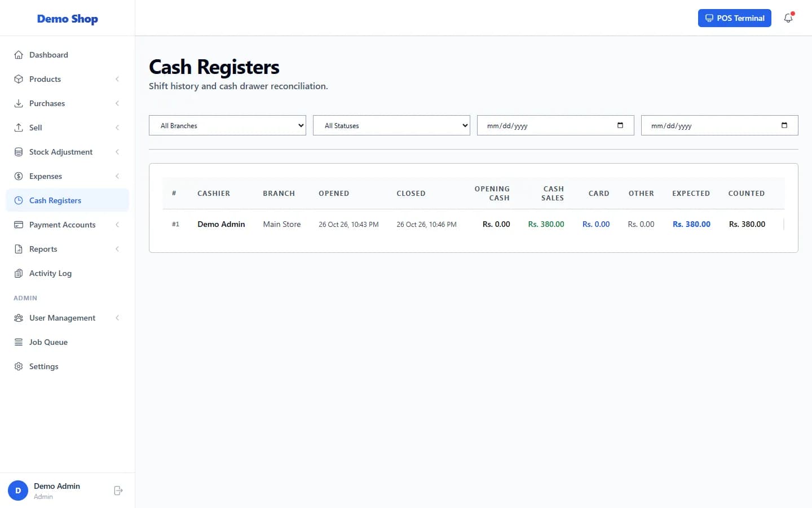
Task: Expand the Payment Accounts submenu chevron
Action: (117, 225)
